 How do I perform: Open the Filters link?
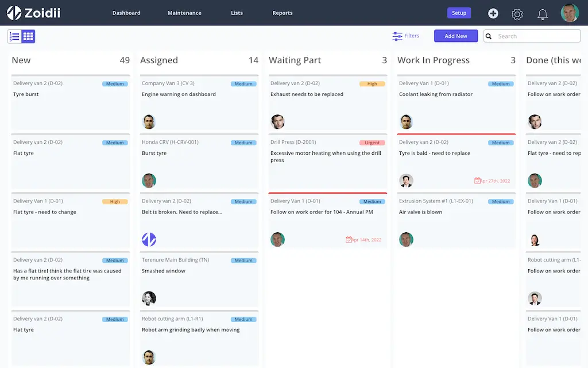tap(411, 36)
